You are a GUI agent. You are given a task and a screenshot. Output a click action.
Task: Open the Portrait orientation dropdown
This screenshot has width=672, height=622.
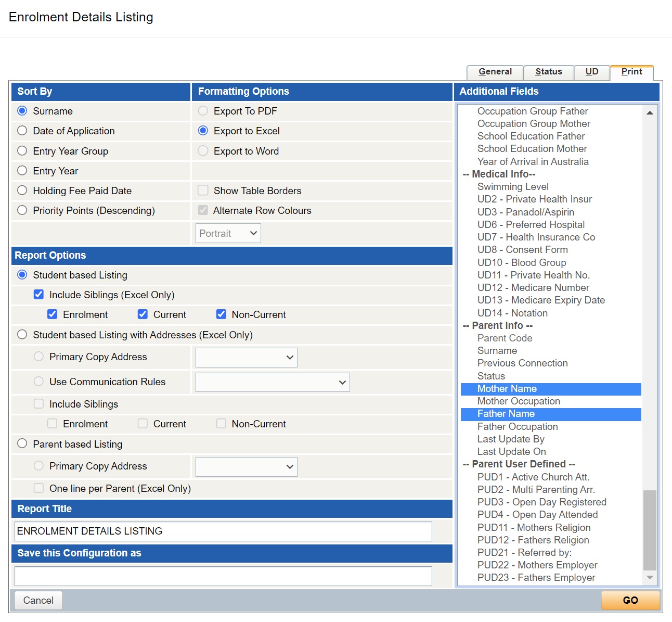(x=228, y=233)
